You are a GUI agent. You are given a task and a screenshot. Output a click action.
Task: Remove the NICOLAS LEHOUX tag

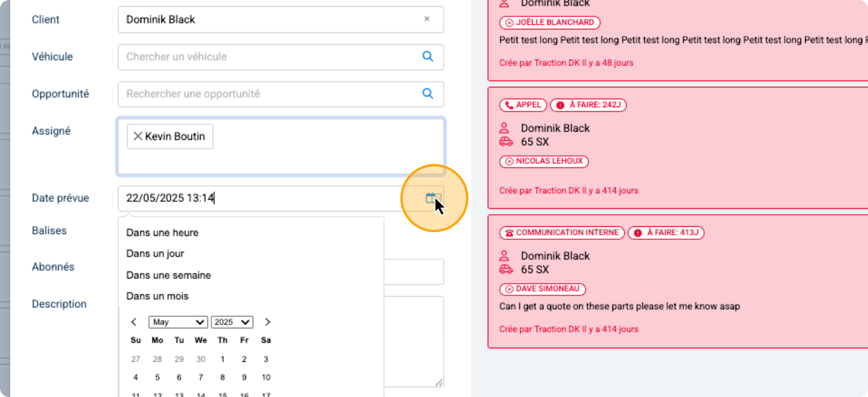(x=509, y=162)
